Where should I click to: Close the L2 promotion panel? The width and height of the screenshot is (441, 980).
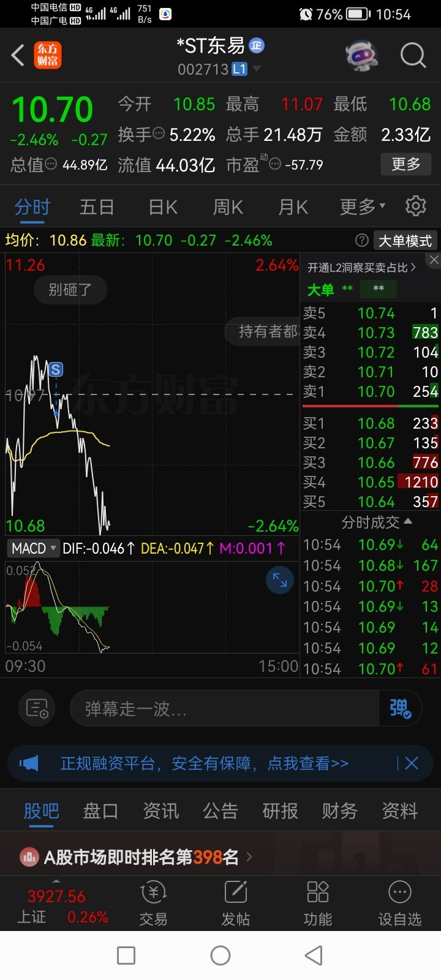(434, 260)
